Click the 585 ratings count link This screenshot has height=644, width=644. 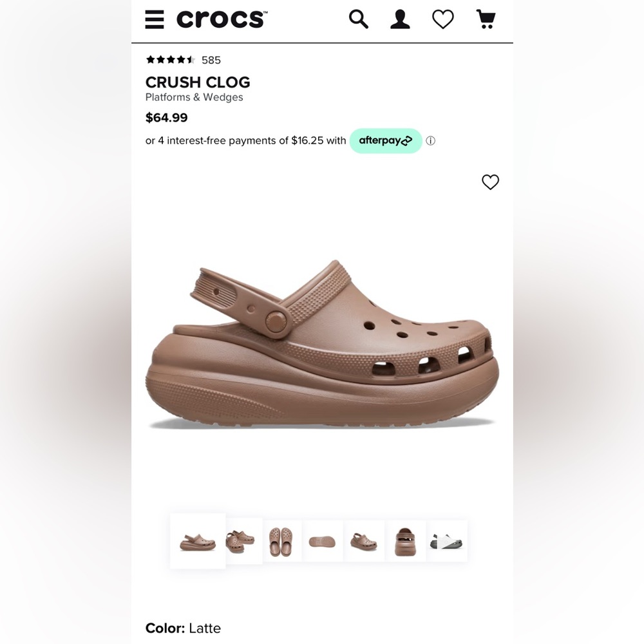tap(211, 60)
